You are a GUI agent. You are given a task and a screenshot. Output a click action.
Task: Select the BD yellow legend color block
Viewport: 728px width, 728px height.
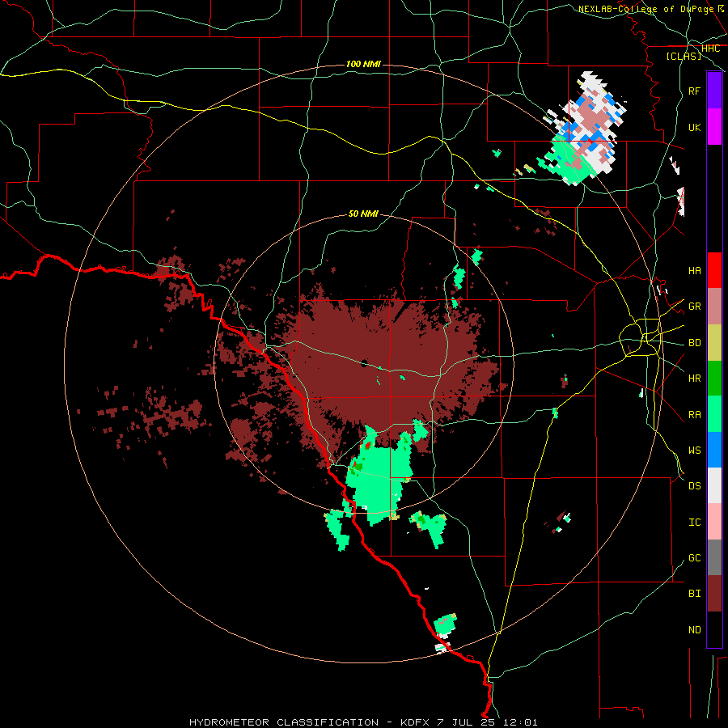click(x=714, y=342)
